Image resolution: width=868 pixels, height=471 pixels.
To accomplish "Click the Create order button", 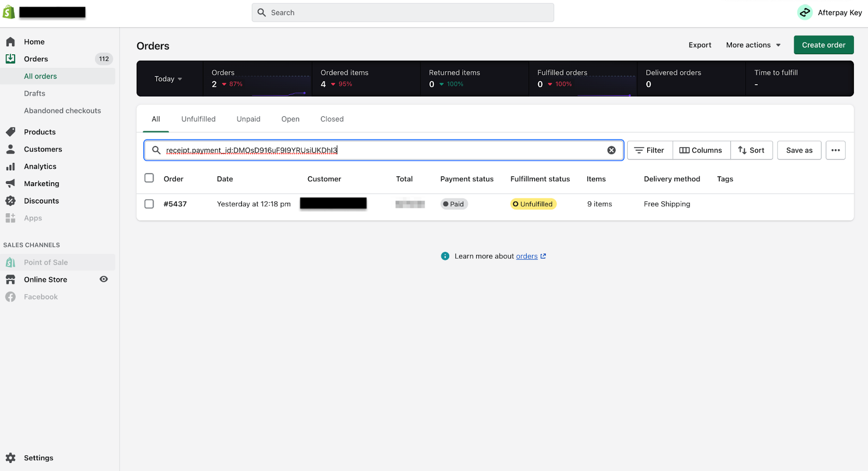I will pyautogui.click(x=823, y=45).
